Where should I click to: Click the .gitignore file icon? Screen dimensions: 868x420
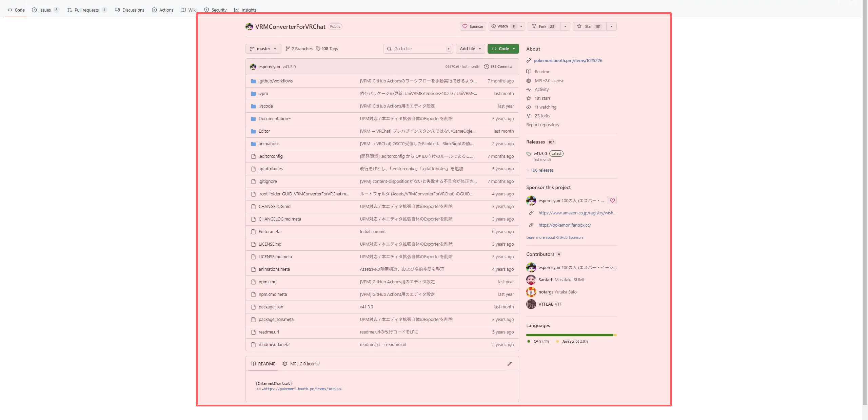click(253, 182)
